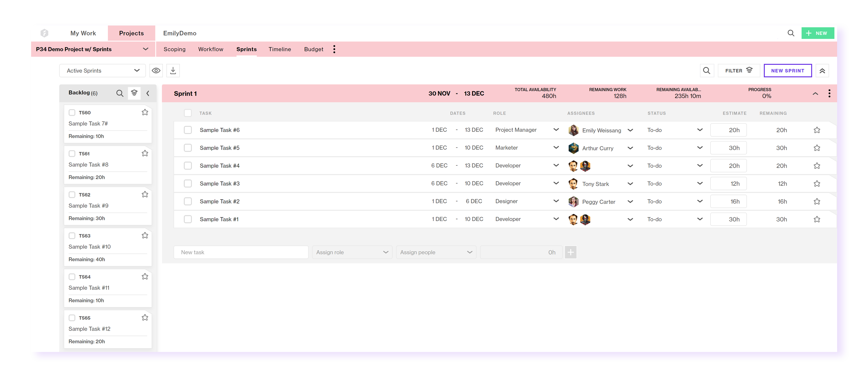Click the New task input field
The width and height of the screenshot is (868, 377).
(x=241, y=252)
